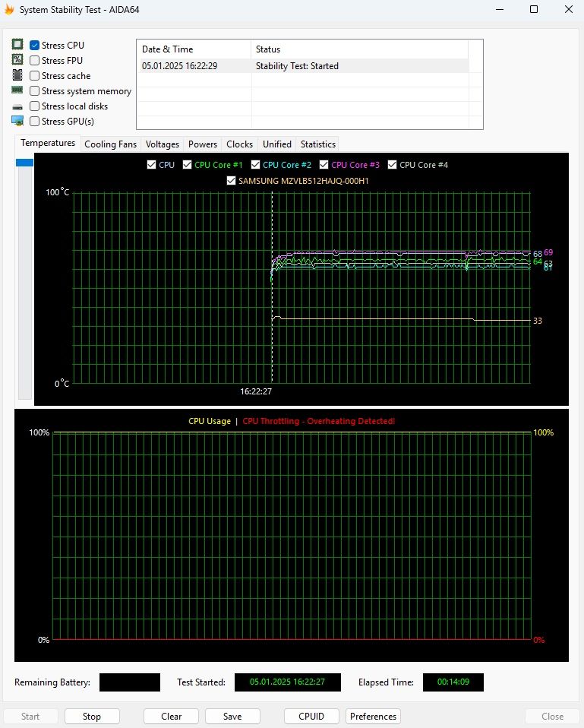
Task: Maximize the System Stability Test window
Action: coord(534,9)
